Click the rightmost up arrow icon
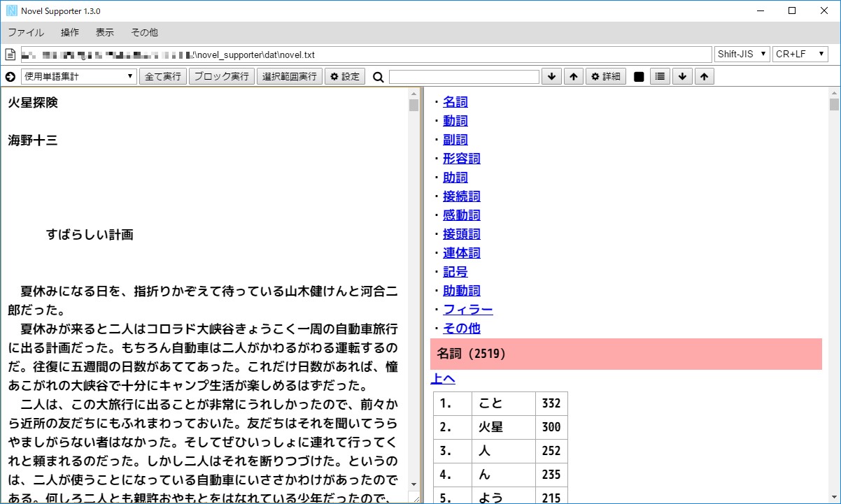 [703, 75]
